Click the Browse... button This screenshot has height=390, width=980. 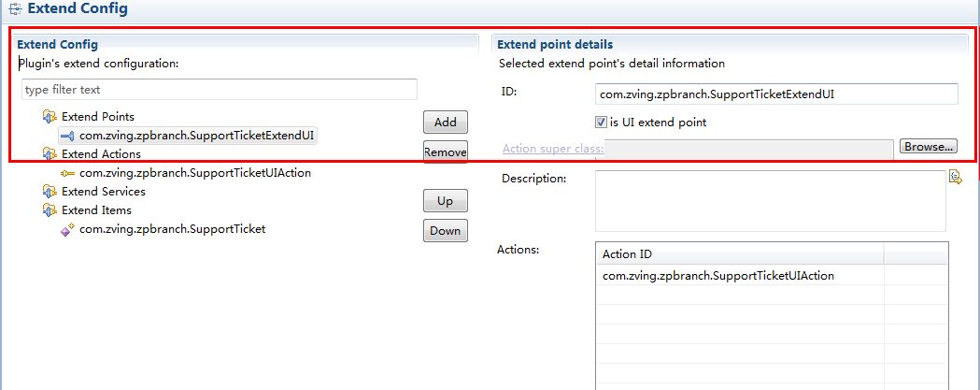pos(928,147)
